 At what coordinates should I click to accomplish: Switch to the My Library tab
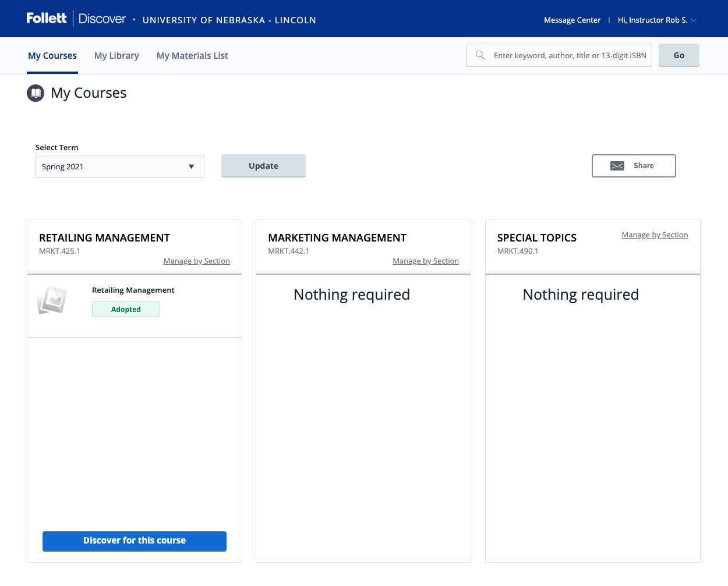click(x=116, y=56)
